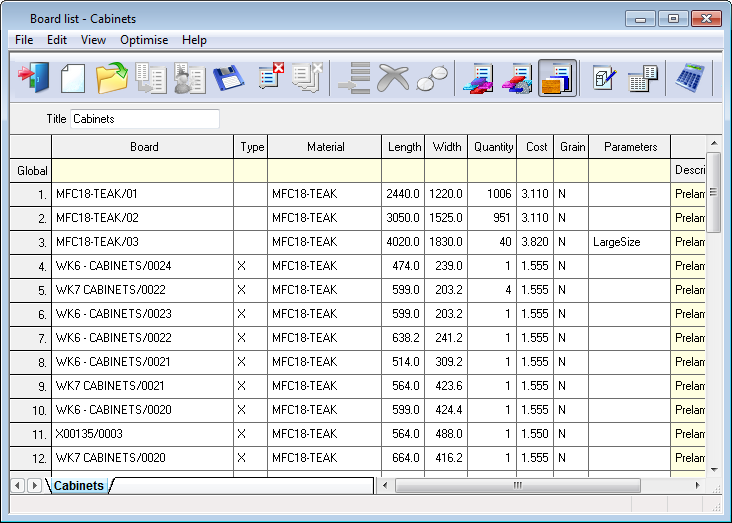The height and width of the screenshot is (523, 732).
Task: Click the horizontal scrollbar right arrow
Action: (697, 486)
